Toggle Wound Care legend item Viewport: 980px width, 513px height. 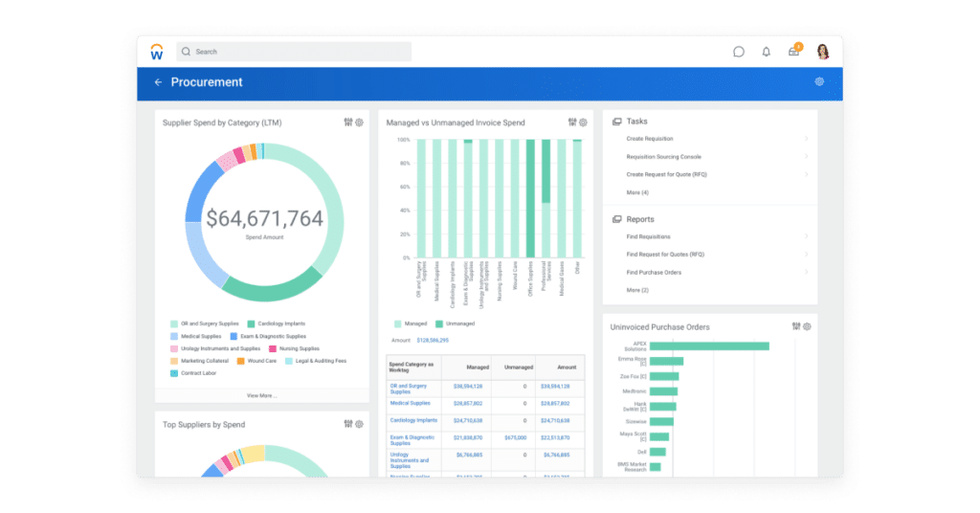point(256,361)
